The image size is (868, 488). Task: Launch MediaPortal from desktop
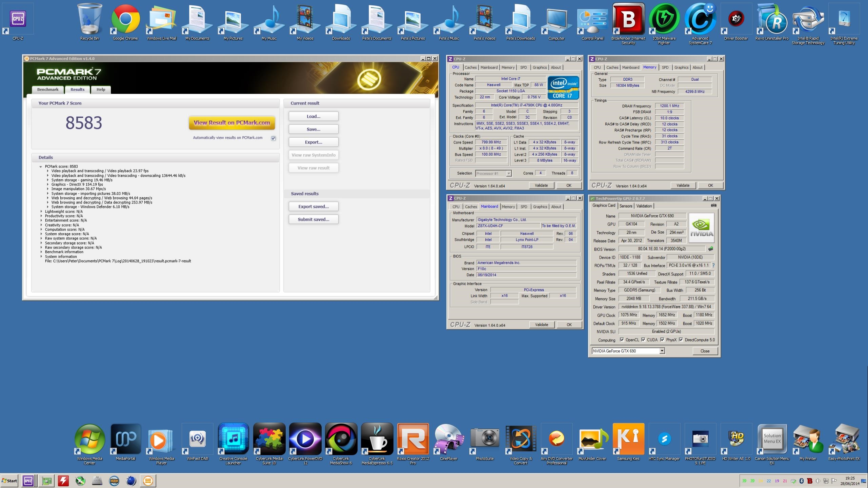[x=125, y=442]
